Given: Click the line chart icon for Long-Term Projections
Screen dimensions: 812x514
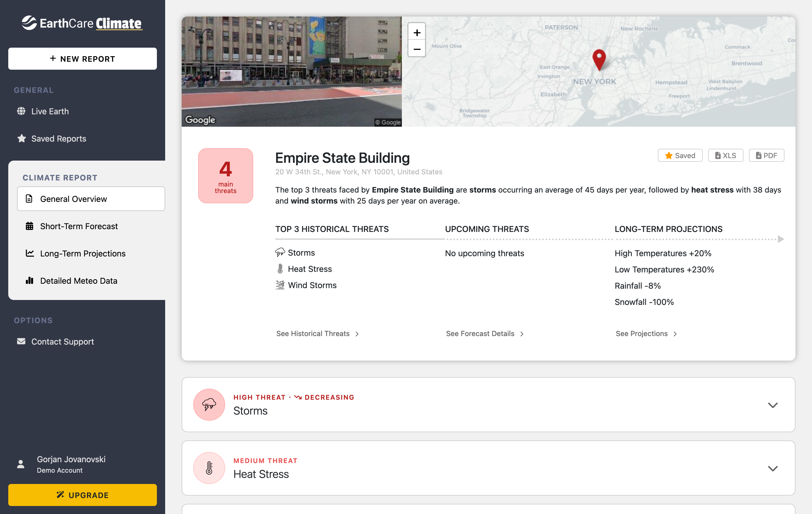Looking at the screenshot, I should tap(30, 253).
